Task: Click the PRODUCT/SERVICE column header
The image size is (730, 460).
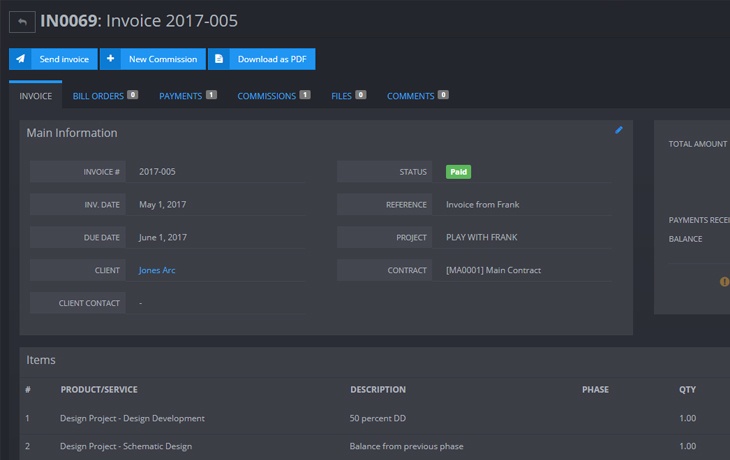Action: [99, 390]
